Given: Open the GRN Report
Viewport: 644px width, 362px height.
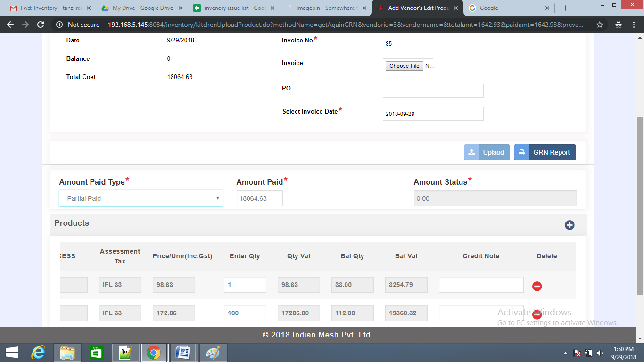Looking at the screenshot, I should pyautogui.click(x=545, y=152).
